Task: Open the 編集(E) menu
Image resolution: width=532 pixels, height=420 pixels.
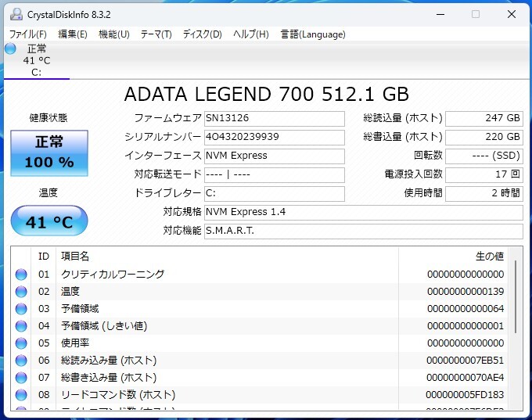Action: pyautogui.click(x=73, y=34)
